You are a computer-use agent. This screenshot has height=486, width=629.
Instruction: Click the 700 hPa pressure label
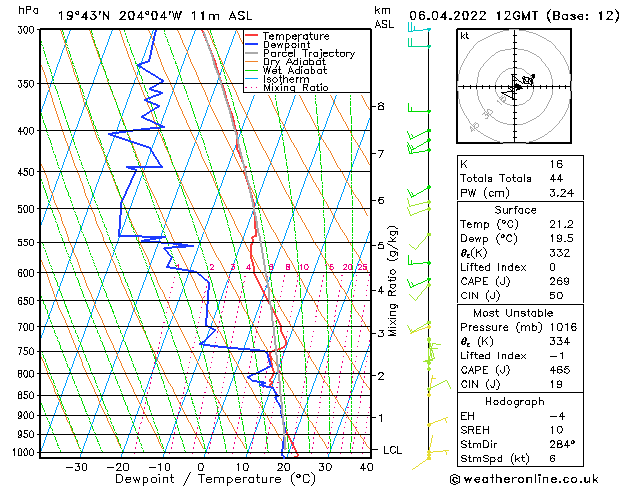[28, 327]
